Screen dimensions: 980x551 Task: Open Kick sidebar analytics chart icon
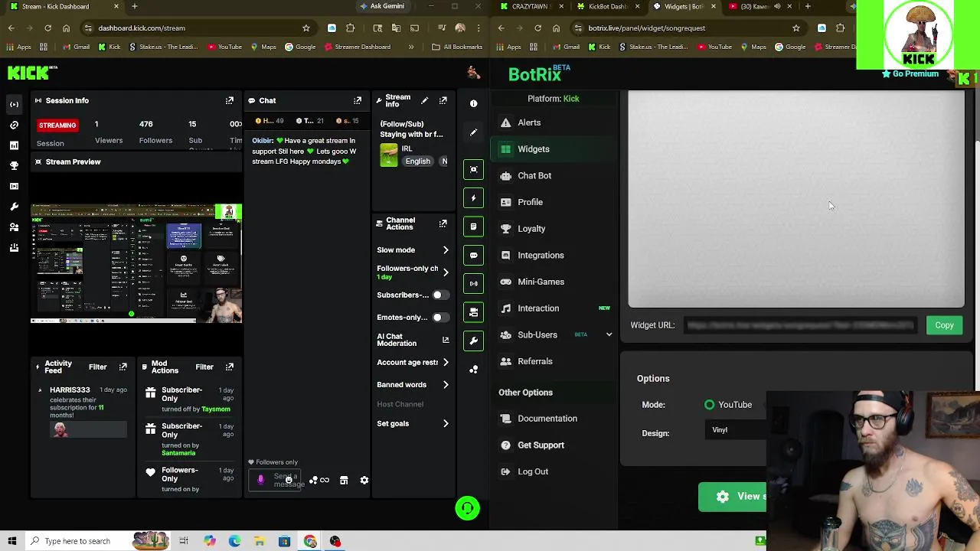(14, 145)
